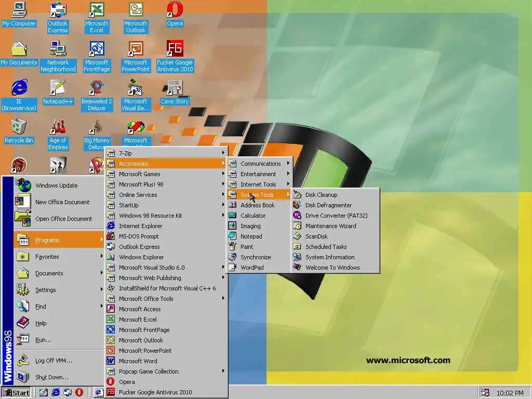Click the Calculator icon in Accessories

232,216
